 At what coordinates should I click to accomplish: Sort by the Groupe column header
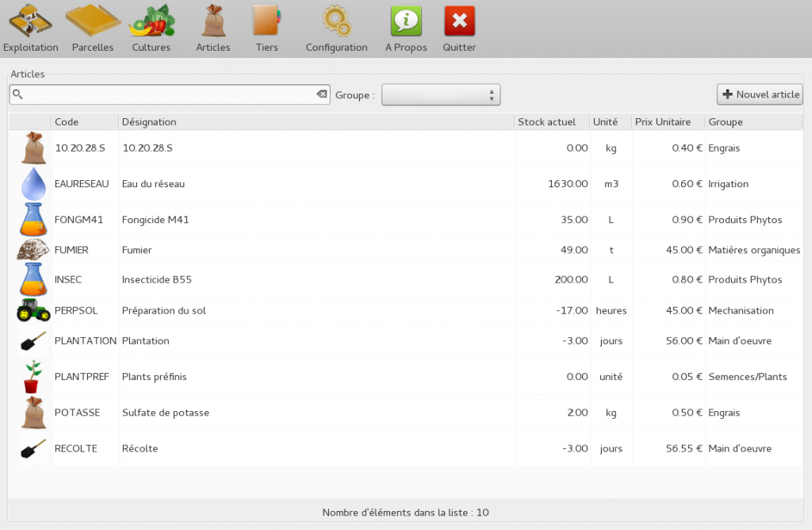pos(754,121)
